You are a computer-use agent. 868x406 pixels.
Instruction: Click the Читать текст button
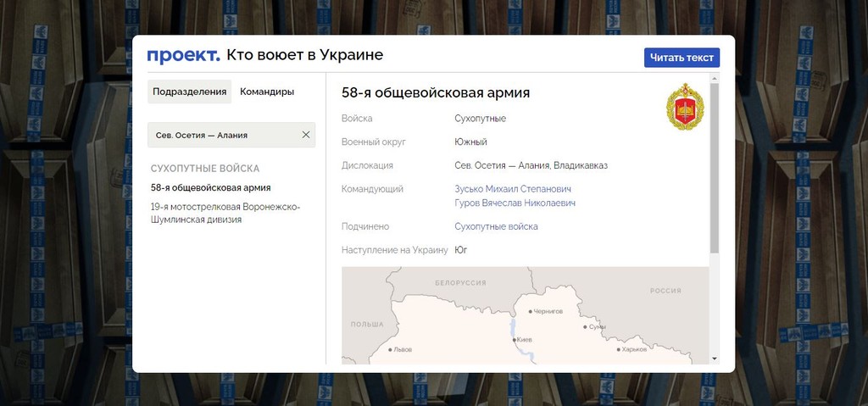point(682,58)
